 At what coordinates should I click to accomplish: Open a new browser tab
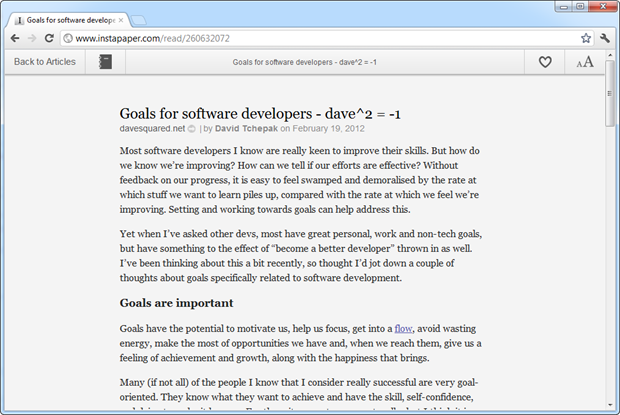click(x=138, y=20)
